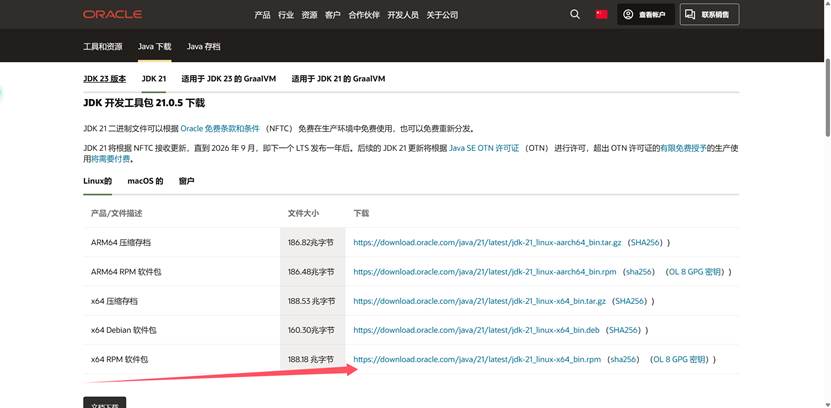Viewport: 831px width, 408px height.
Task: Open sha256 for x64 RPM 软件包
Action: 625,359
